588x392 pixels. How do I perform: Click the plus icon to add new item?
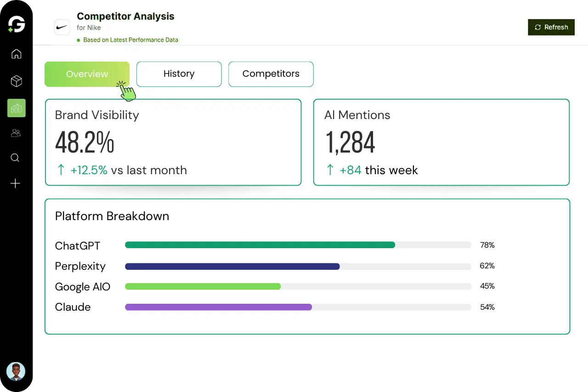point(15,183)
